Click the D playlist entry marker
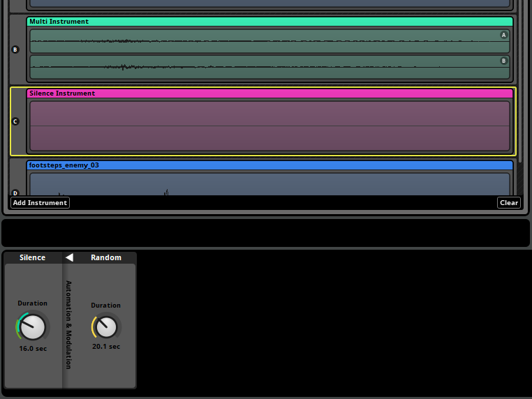The width and height of the screenshot is (532, 399). point(15,193)
